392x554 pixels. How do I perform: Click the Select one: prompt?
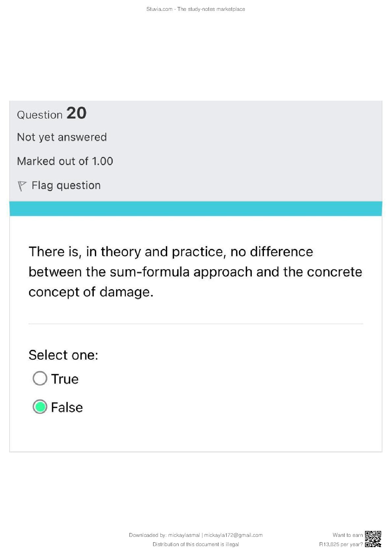coord(63,355)
